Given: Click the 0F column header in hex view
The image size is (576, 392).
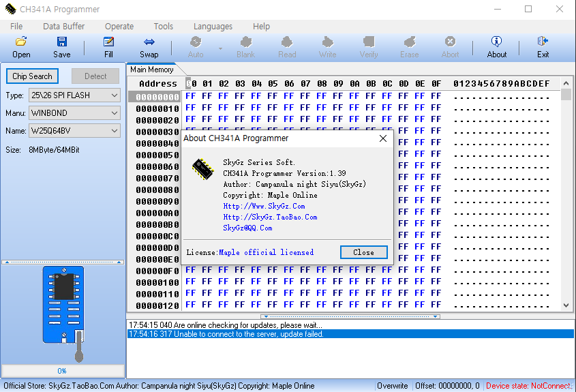Looking at the screenshot, I should tap(436, 84).
